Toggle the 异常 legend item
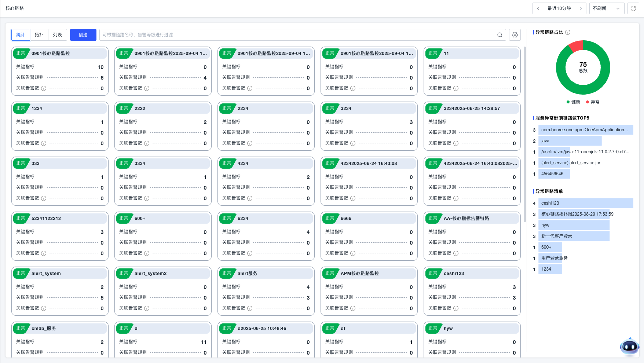The image size is (644, 363). pyautogui.click(x=593, y=102)
